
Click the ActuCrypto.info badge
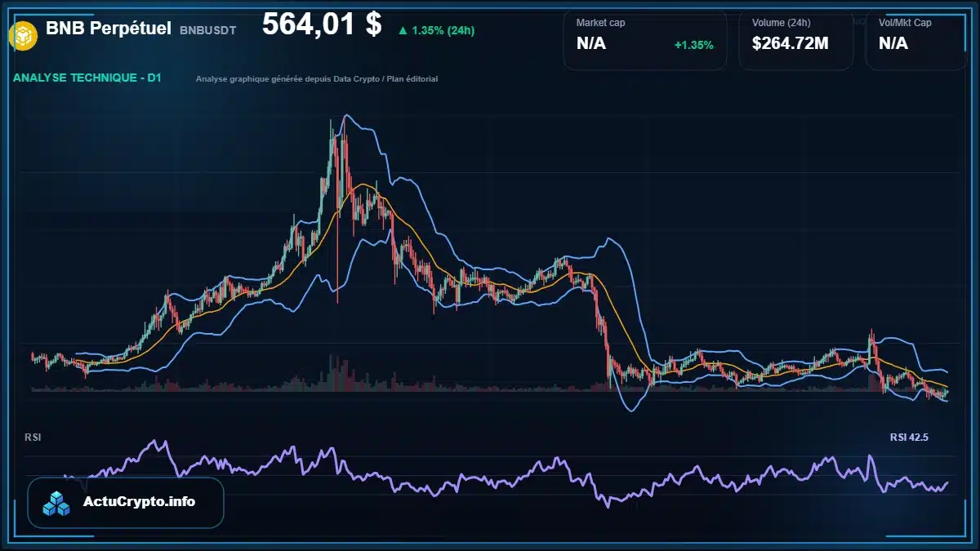tap(126, 503)
